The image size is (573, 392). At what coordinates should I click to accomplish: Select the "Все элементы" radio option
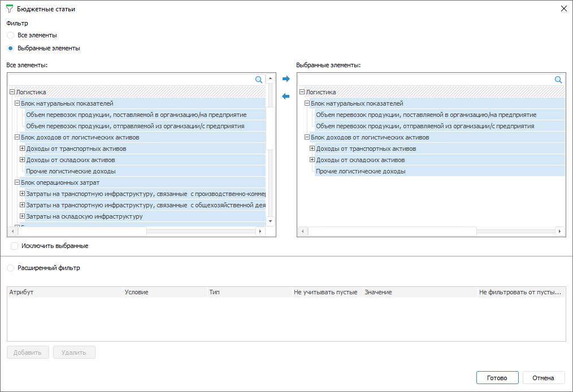point(11,35)
